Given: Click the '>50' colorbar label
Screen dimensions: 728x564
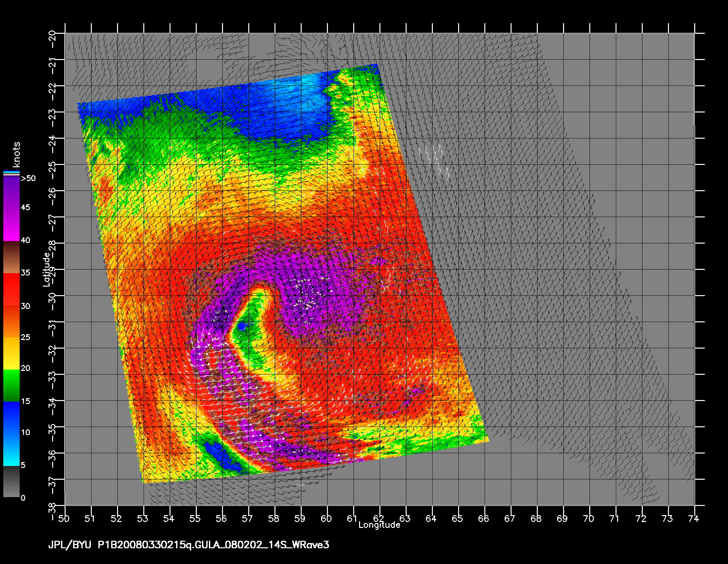Looking at the screenshot, I should click(28, 178).
